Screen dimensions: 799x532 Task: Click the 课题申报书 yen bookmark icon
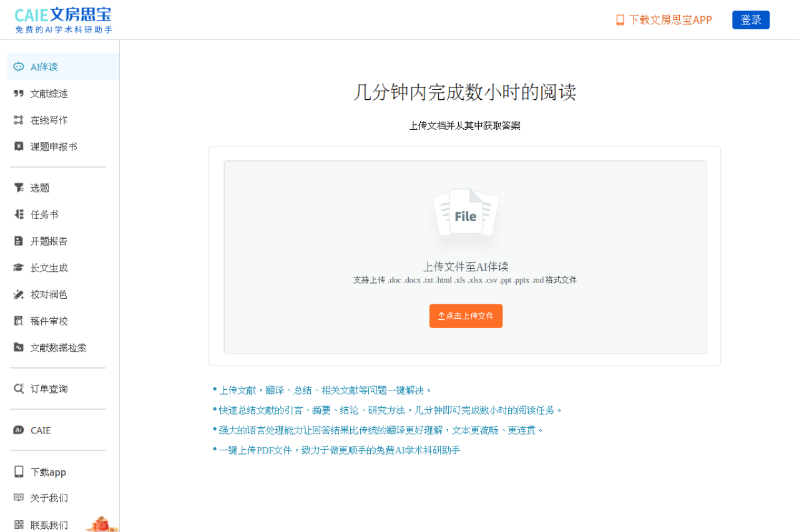tap(19, 147)
